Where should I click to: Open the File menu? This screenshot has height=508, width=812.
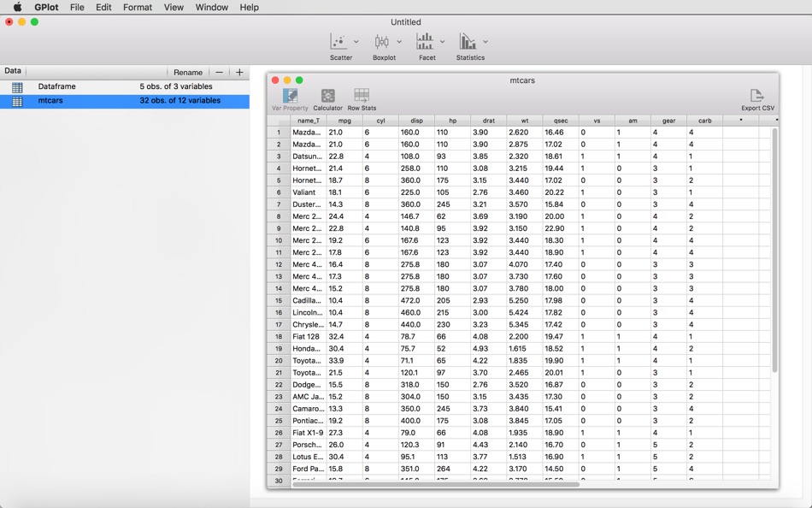77,7
